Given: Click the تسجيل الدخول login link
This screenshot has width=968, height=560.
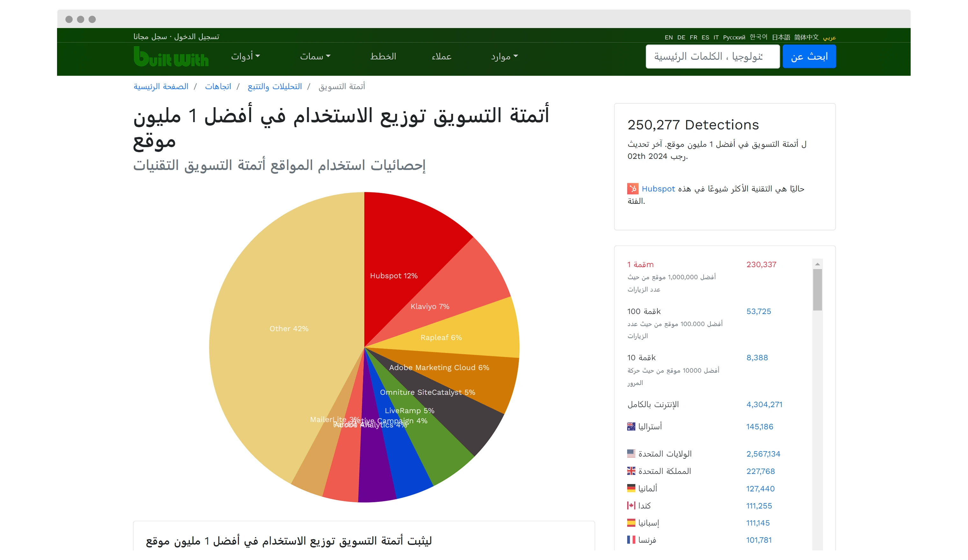Looking at the screenshot, I should click(x=197, y=37).
